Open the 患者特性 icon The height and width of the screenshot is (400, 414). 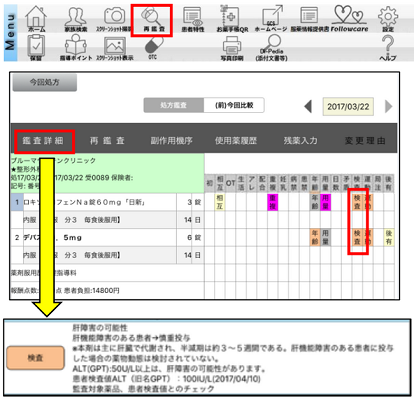pyautogui.click(x=193, y=19)
